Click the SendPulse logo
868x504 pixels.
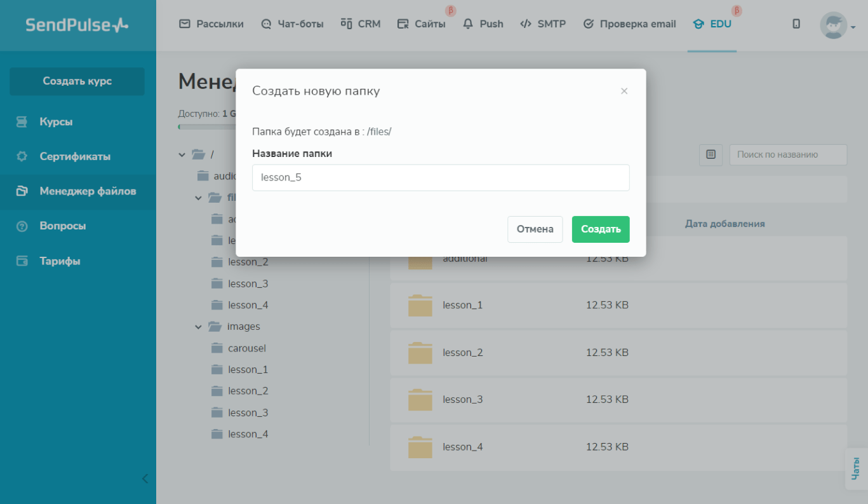77,25
